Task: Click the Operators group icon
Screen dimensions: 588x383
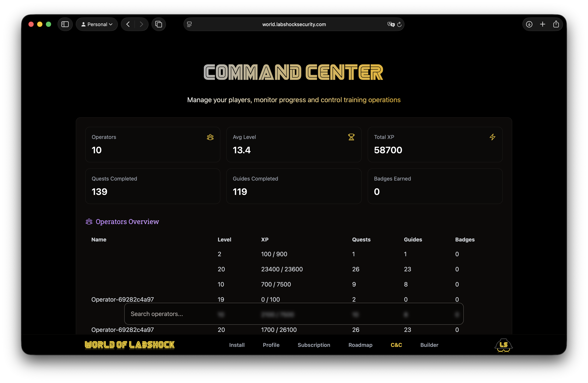Action: coord(210,137)
